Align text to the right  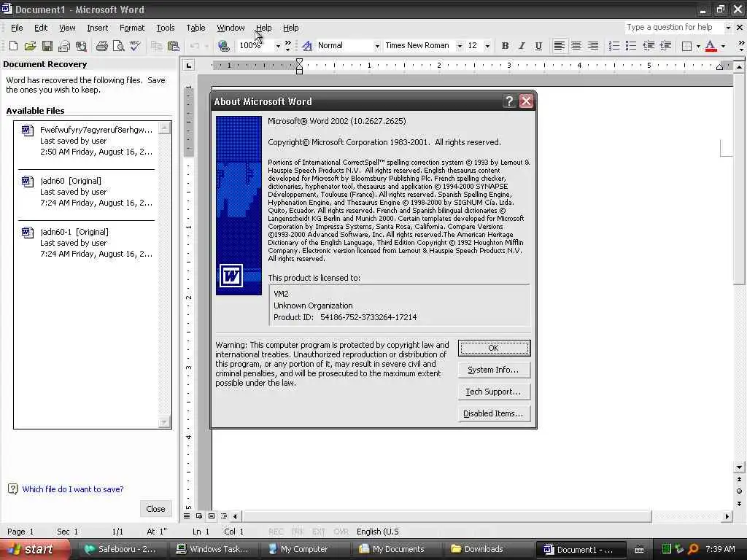point(593,46)
